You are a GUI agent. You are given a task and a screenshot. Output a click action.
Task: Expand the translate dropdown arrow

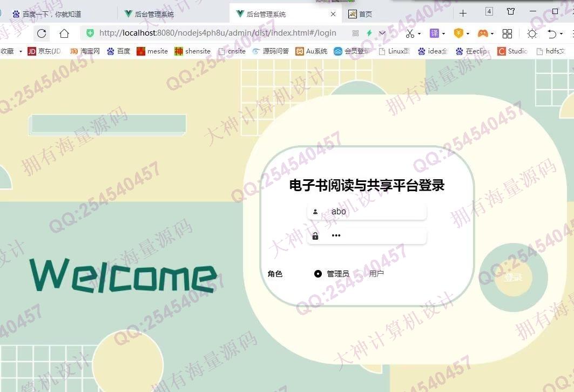tap(443, 33)
